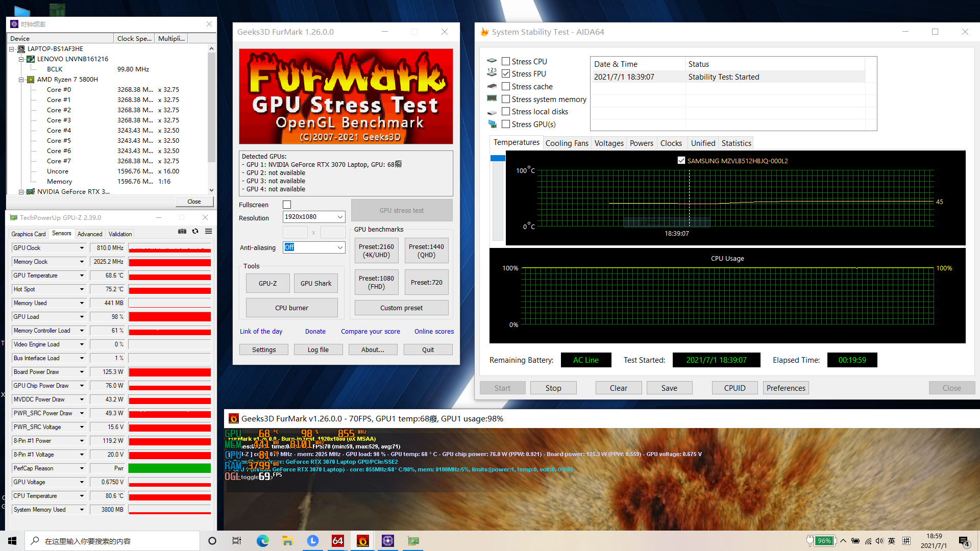Click CPU burner button

tap(291, 308)
